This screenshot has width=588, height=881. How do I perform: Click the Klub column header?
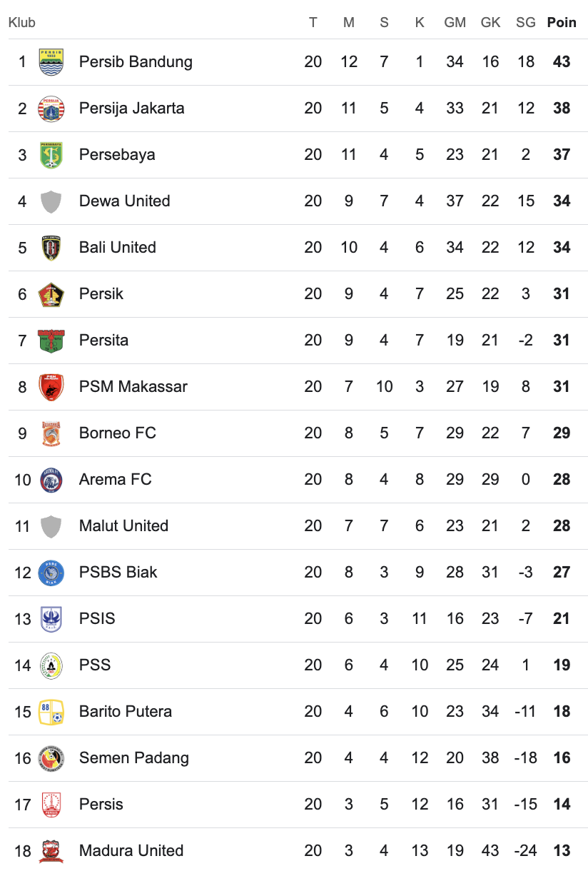(22, 22)
